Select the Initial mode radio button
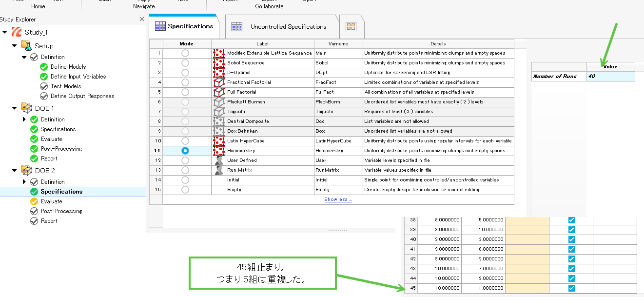Image resolution: width=644 pixels, height=297 pixels. tap(185, 180)
